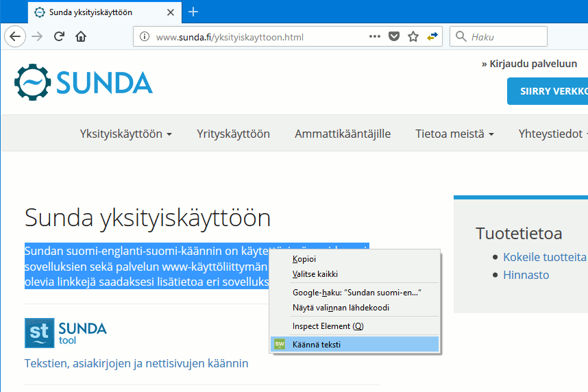Close the Sunda yksityiskäyttöön tab
Viewport: 588px width, 392px height.
170,12
